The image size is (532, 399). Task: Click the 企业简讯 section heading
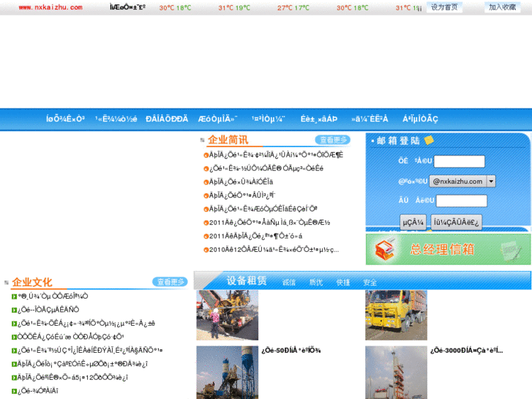[x=228, y=140]
